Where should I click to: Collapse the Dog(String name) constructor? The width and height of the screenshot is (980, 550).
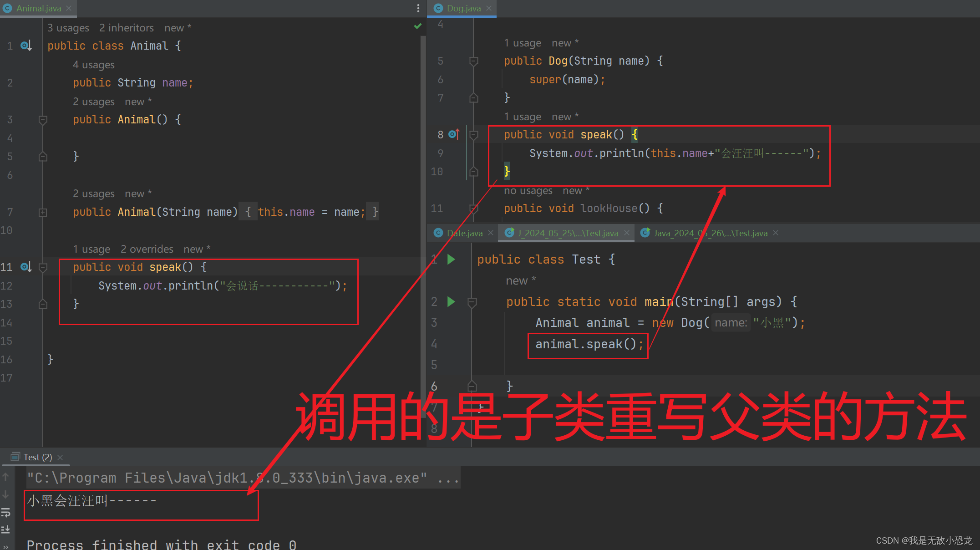tap(473, 61)
